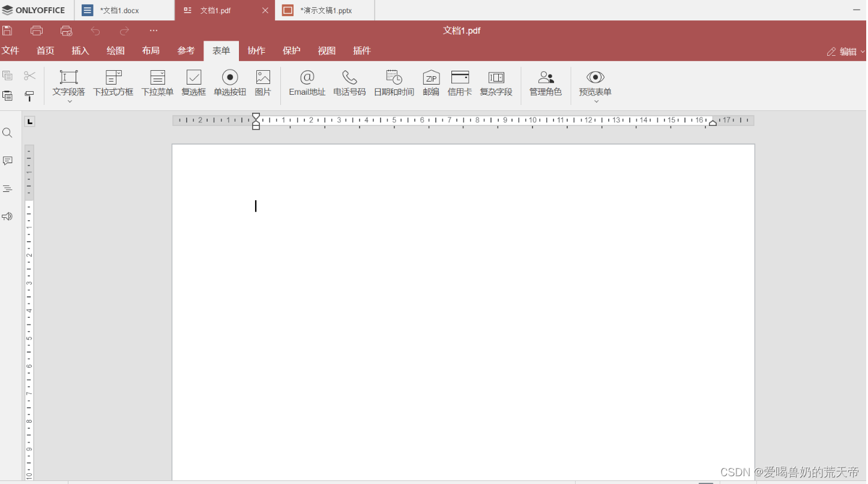Click the Copy icon
Viewport: 868px width, 484px height.
tap(8, 76)
